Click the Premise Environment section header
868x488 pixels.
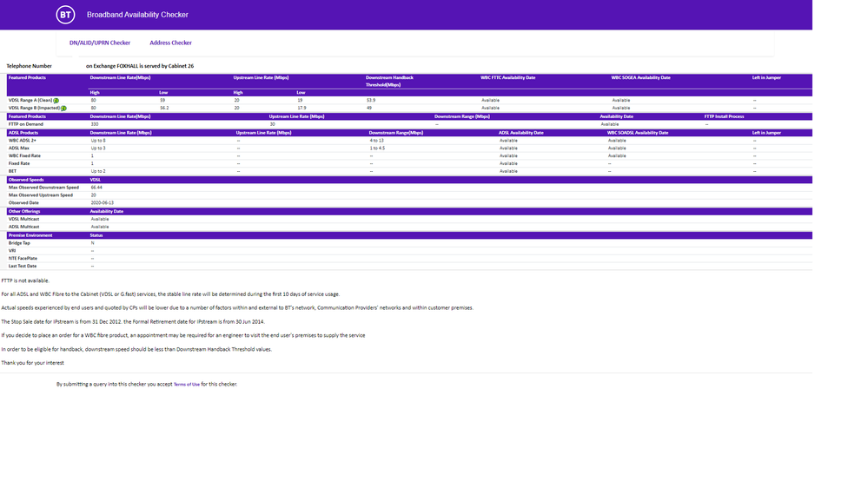tap(30, 235)
